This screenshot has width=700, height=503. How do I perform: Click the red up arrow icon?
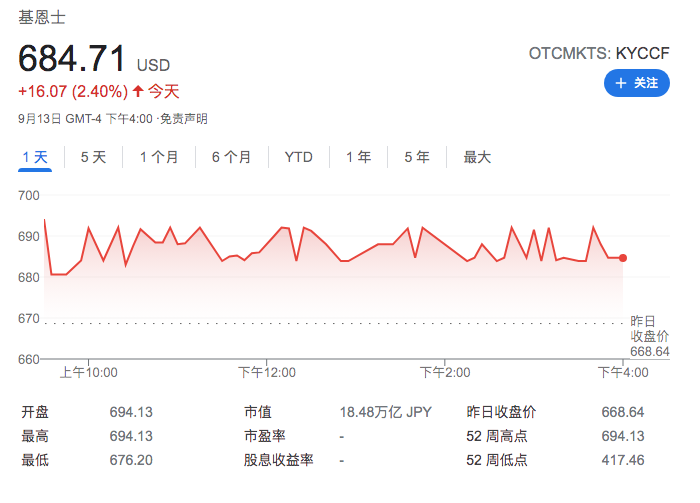pyautogui.click(x=138, y=91)
